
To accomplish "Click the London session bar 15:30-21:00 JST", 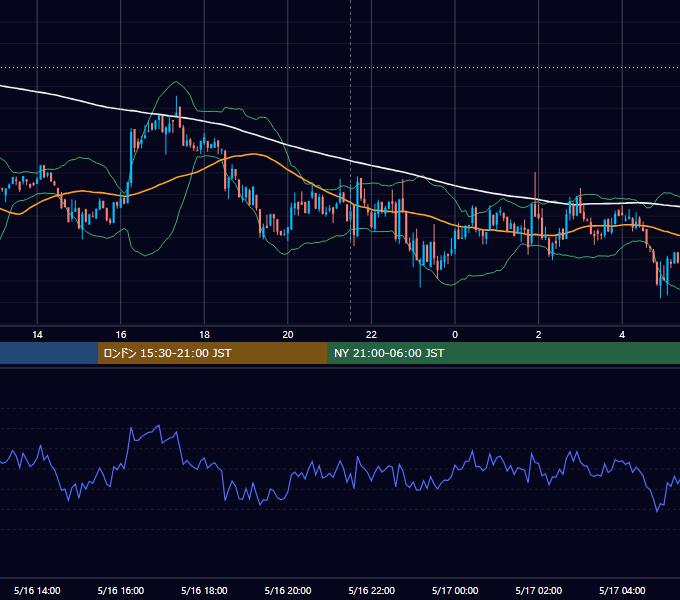I will (212, 353).
